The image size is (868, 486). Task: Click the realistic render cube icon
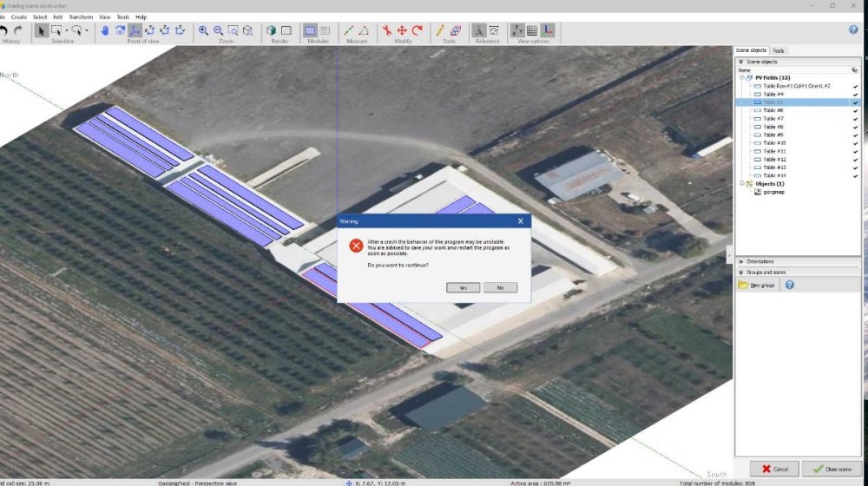coord(272,30)
